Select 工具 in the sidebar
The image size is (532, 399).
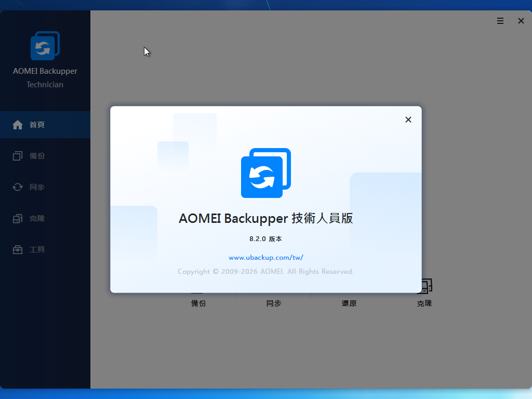coord(45,249)
